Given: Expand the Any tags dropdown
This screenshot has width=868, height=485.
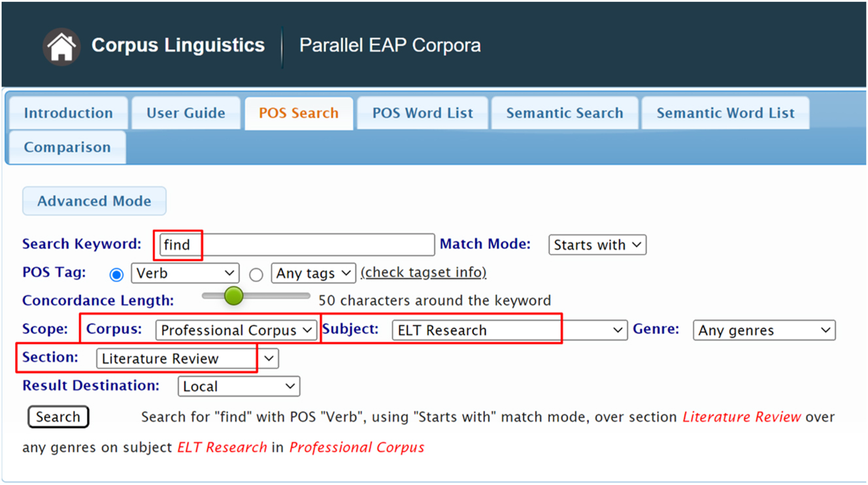Looking at the screenshot, I should (314, 273).
